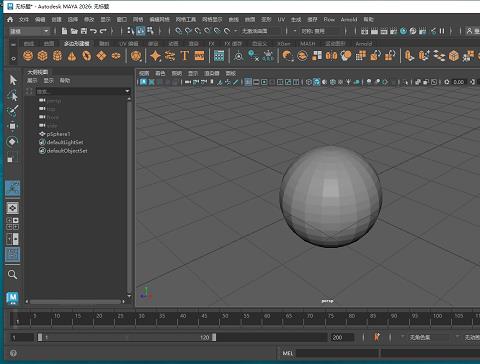Switch to four view layout icon
Image resolution: width=480 pixels, height=364 pixels.
pyautogui.click(x=13, y=224)
